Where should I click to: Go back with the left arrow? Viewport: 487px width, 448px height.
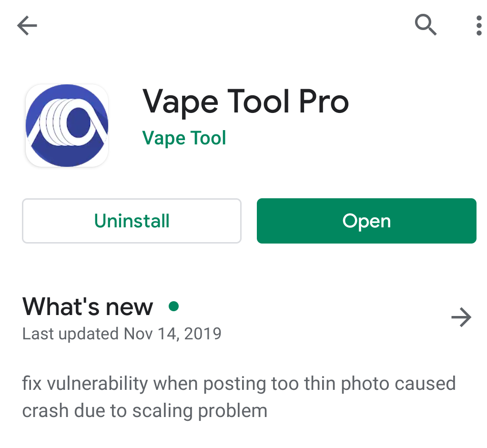(27, 25)
